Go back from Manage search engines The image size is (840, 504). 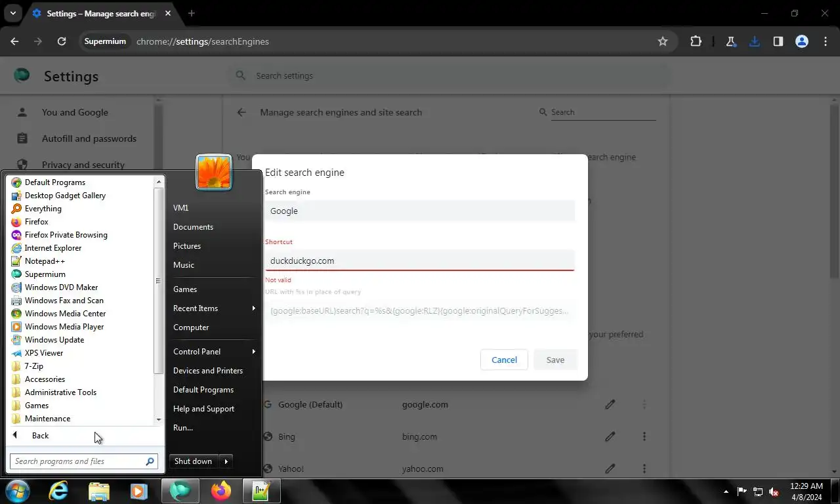tap(241, 112)
